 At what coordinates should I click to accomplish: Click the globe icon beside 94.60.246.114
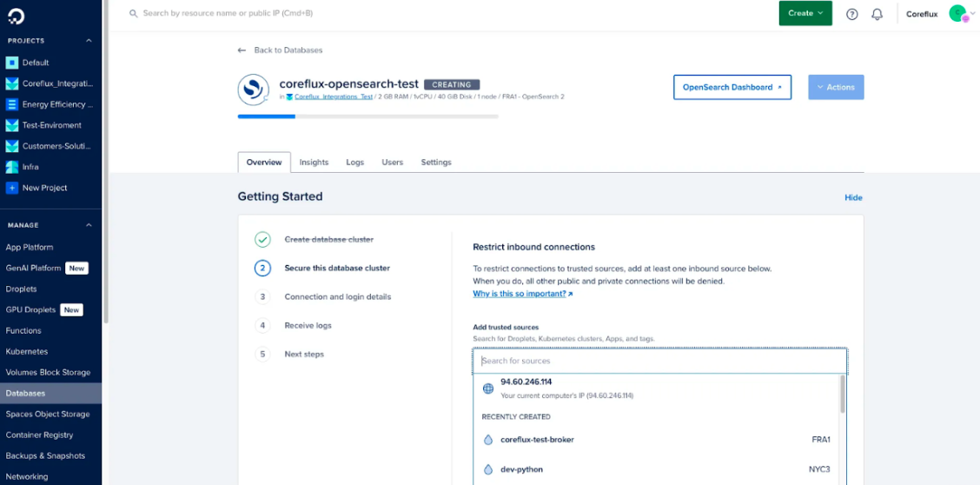(x=488, y=389)
